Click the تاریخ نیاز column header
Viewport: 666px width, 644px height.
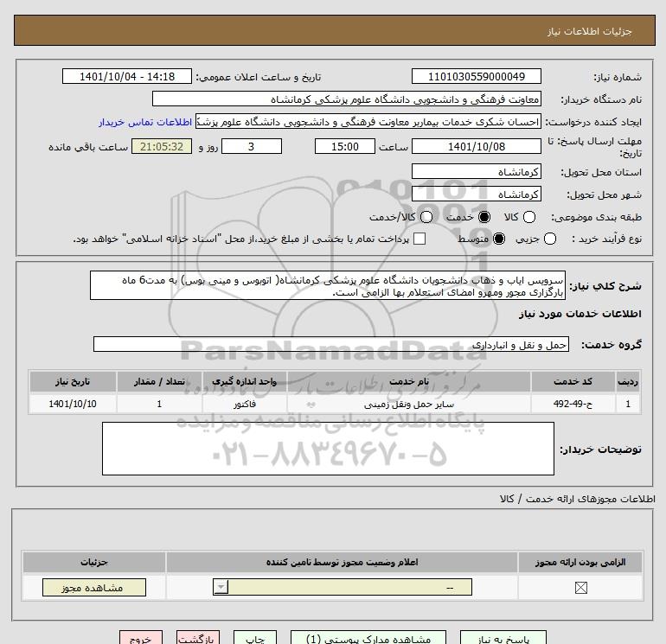coord(73,381)
